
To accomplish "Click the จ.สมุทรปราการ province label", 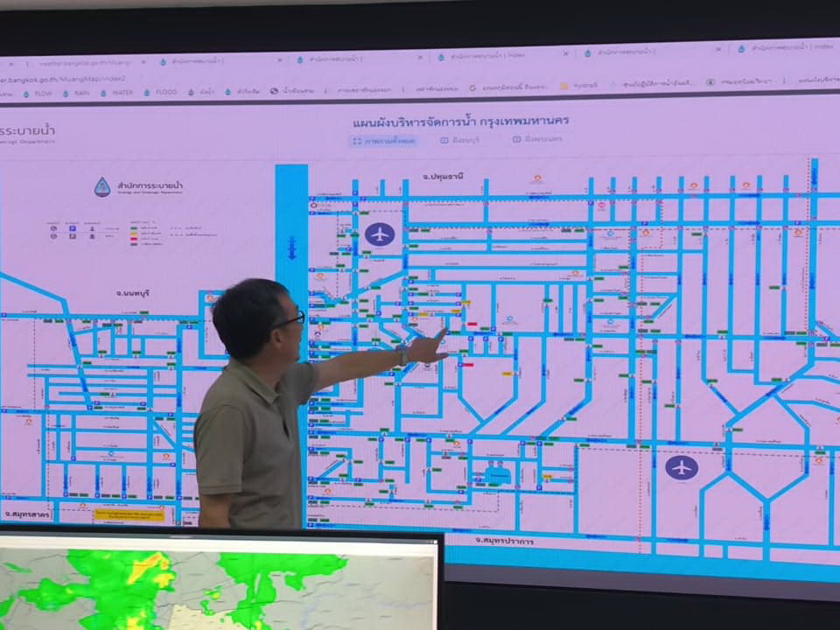I will tap(504, 541).
